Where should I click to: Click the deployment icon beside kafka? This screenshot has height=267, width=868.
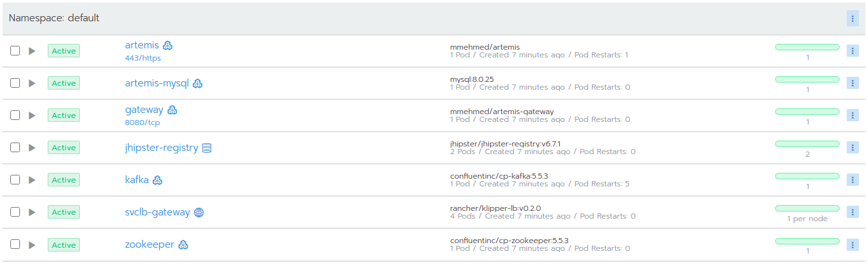tap(157, 180)
